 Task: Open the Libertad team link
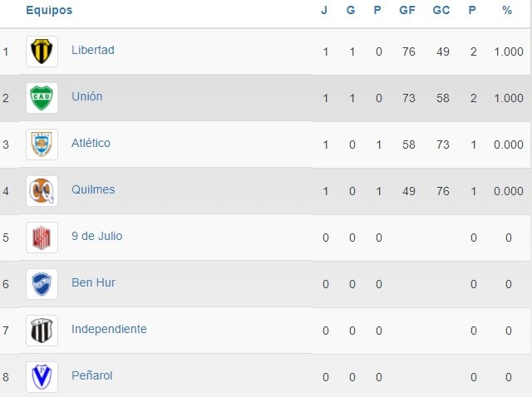tap(93, 50)
